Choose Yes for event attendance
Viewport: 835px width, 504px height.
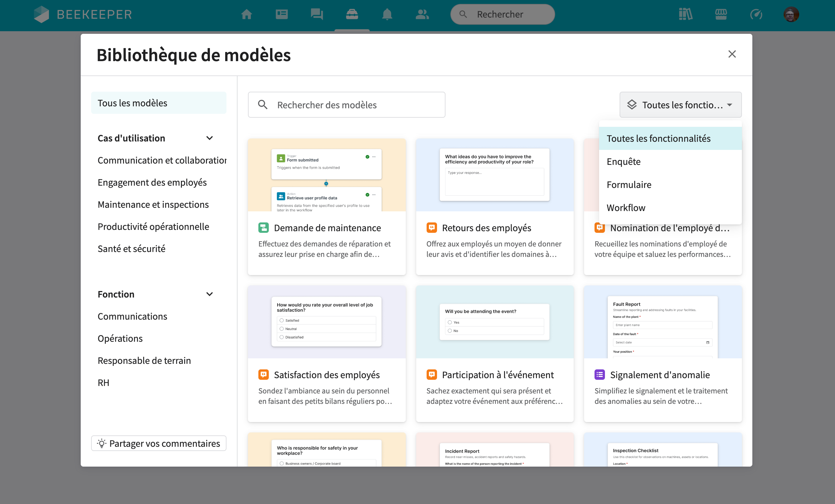pos(450,322)
